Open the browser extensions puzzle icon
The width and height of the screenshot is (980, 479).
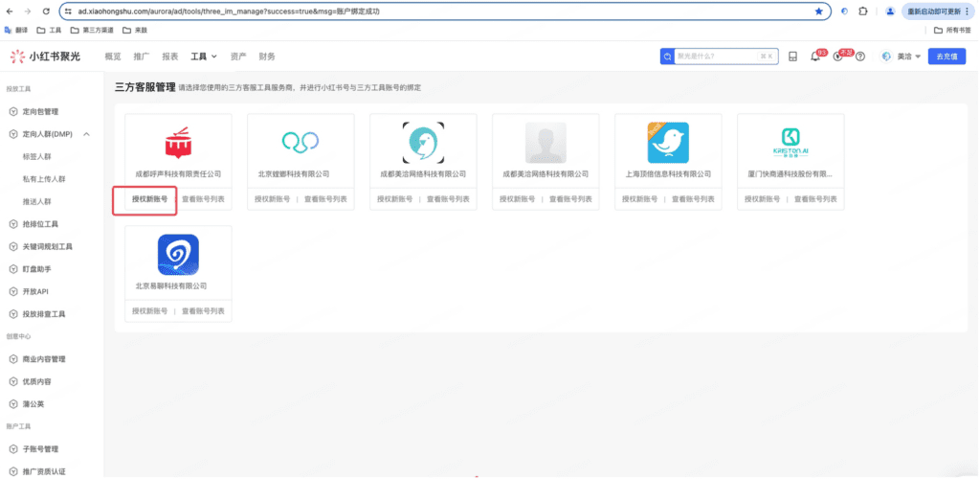863,11
